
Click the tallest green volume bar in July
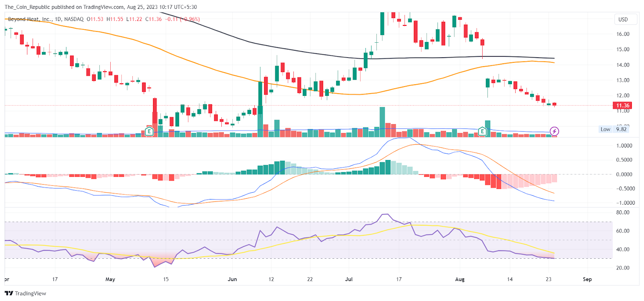[382, 122]
